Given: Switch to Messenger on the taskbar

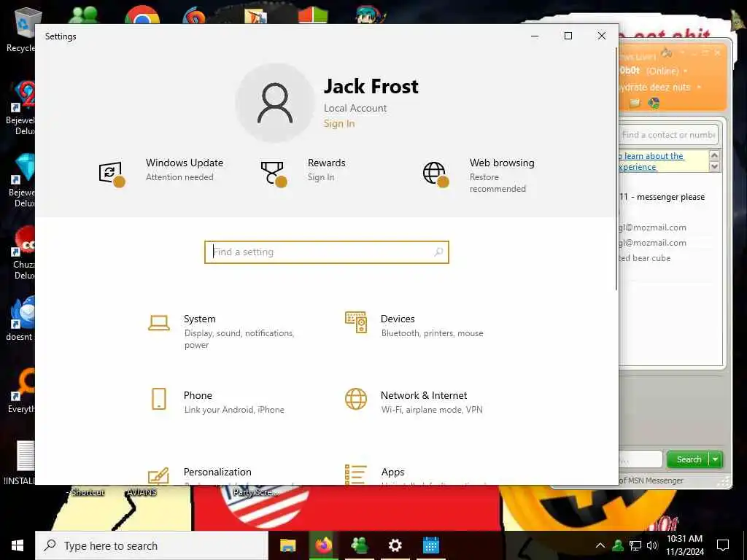Looking at the screenshot, I should pyautogui.click(x=359, y=545).
